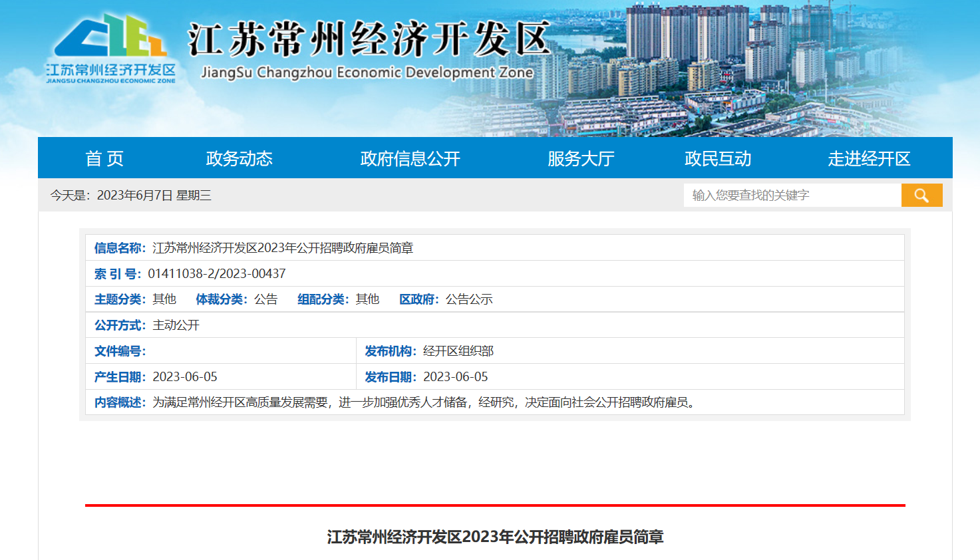Navigate to 政民互动 page
This screenshot has height=560, width=980.
click(718, 158)
